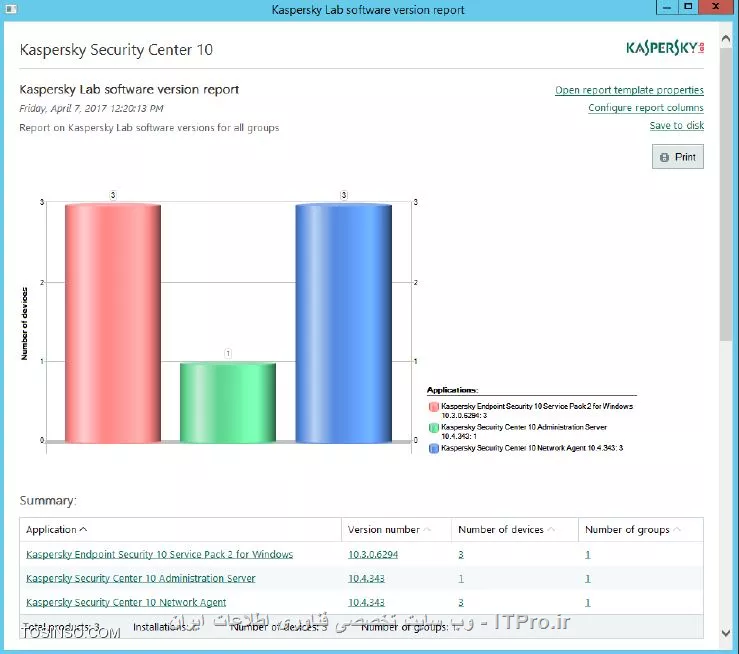The image size is (739, 654).
Task: Open Configure report columns link
Action: 646,108
